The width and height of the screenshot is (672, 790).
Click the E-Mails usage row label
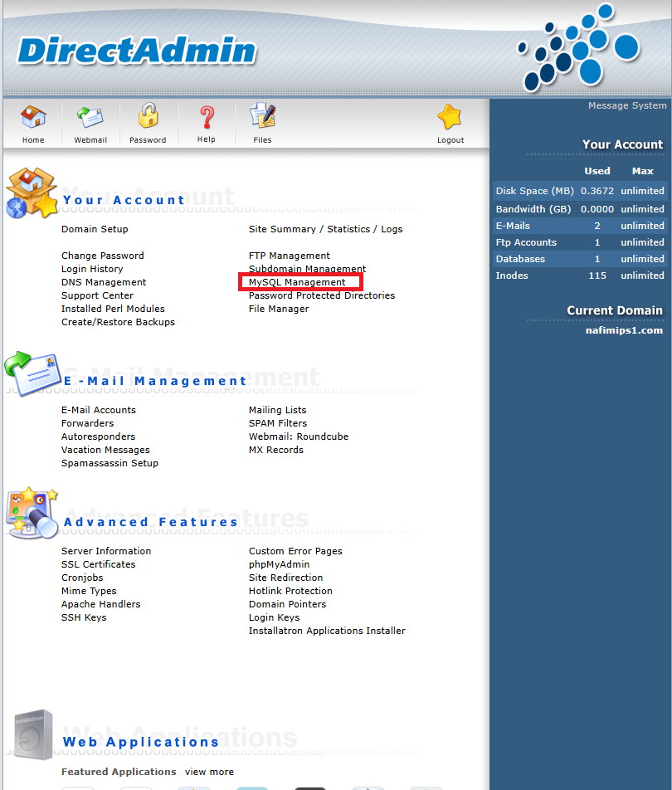[x=513, y=226]
